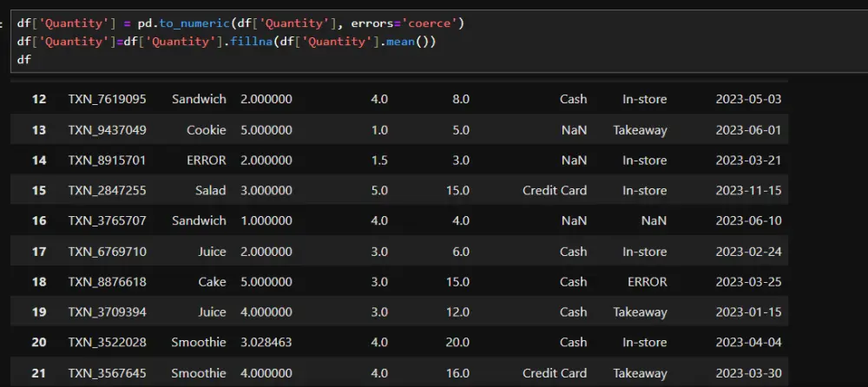868x387 pixels.
Task: Click Takeaway in row 19
Action: click(640, 312)
